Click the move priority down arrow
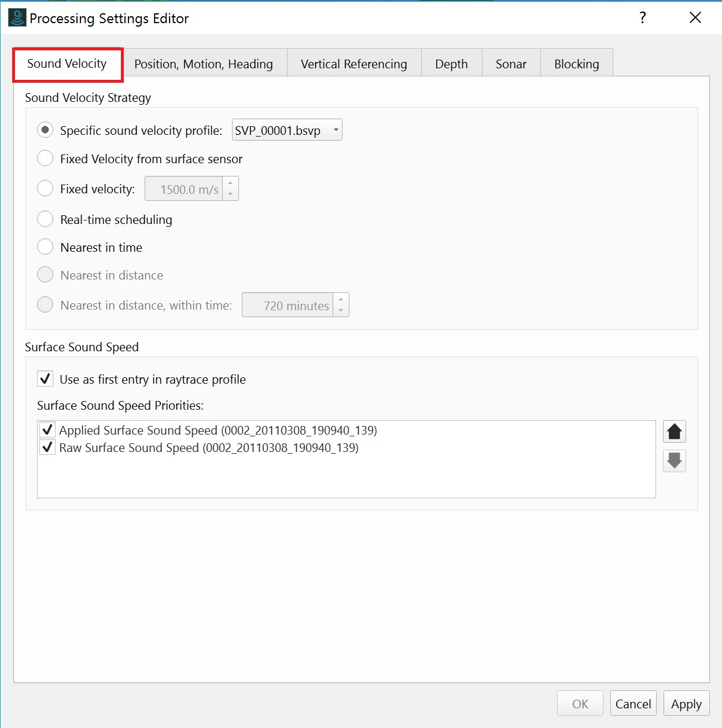This screenshot has width=722, height=728. click(x=674, y=461)
